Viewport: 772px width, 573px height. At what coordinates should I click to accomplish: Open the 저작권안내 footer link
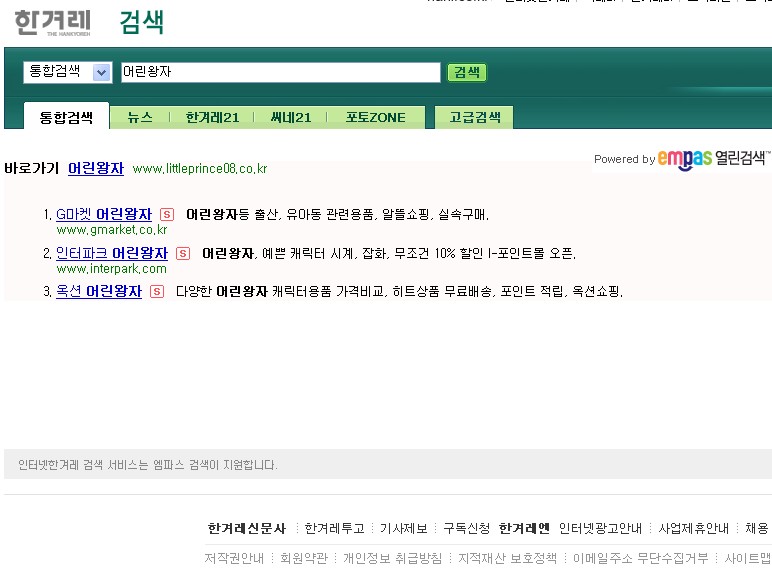[234, 558]
